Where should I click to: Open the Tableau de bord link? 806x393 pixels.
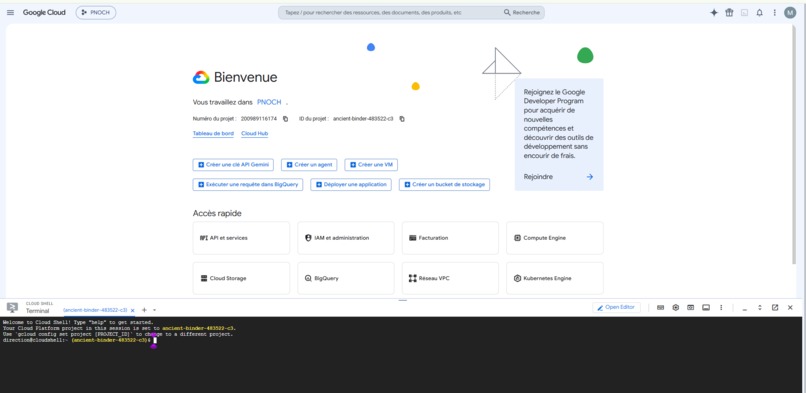pyautogui.click(x=213, y=134)
